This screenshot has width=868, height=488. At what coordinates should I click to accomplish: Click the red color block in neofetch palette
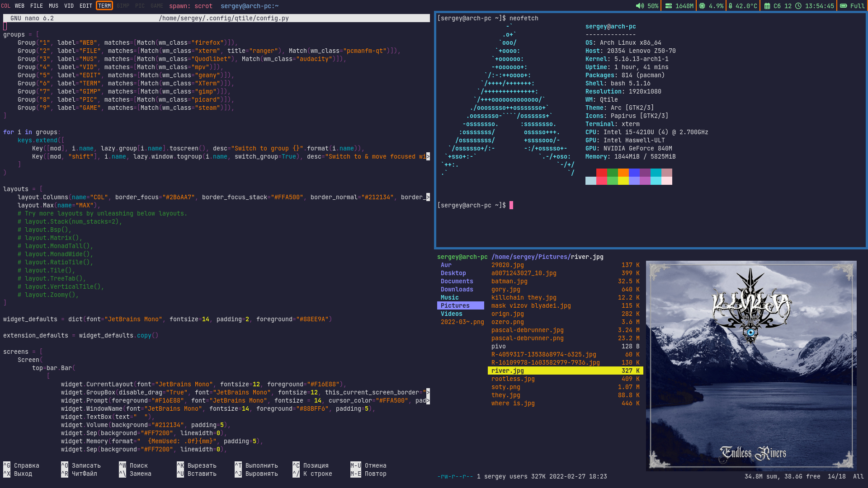pos(602,173)
